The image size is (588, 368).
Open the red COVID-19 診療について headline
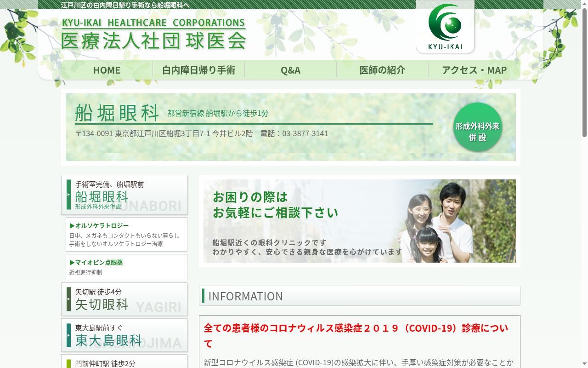pyautogui.click(x=356, y=336)
